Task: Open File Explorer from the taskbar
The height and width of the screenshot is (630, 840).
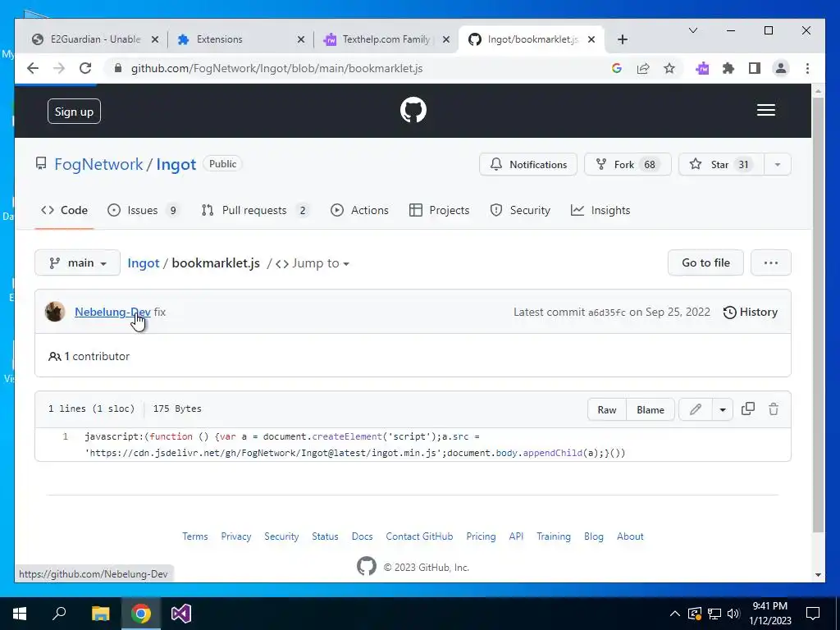Action: tap(100, 614)
